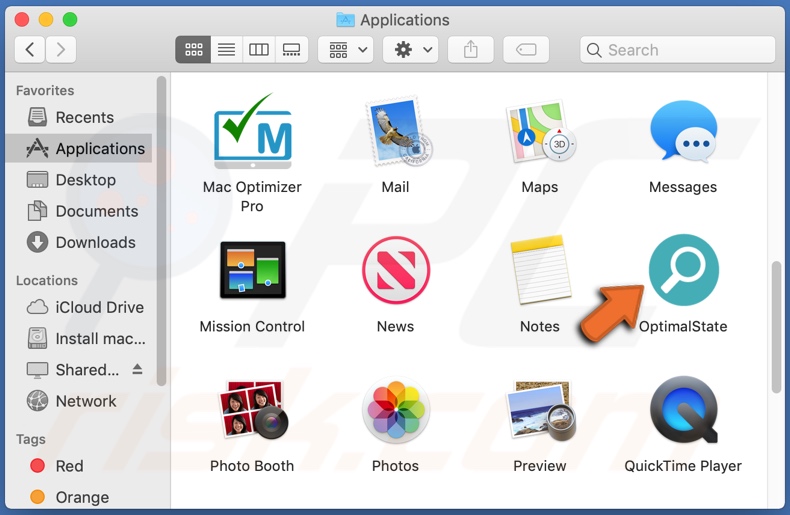790x515 pixels.
Task: Select the Mail app icon
Action: [399, 132]
